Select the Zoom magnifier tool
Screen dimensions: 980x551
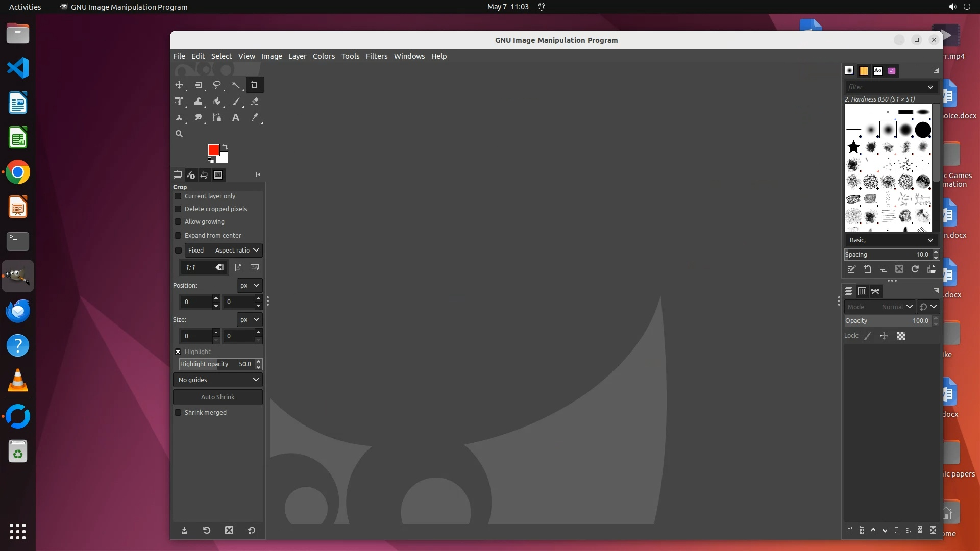click(x=179, y=134)
